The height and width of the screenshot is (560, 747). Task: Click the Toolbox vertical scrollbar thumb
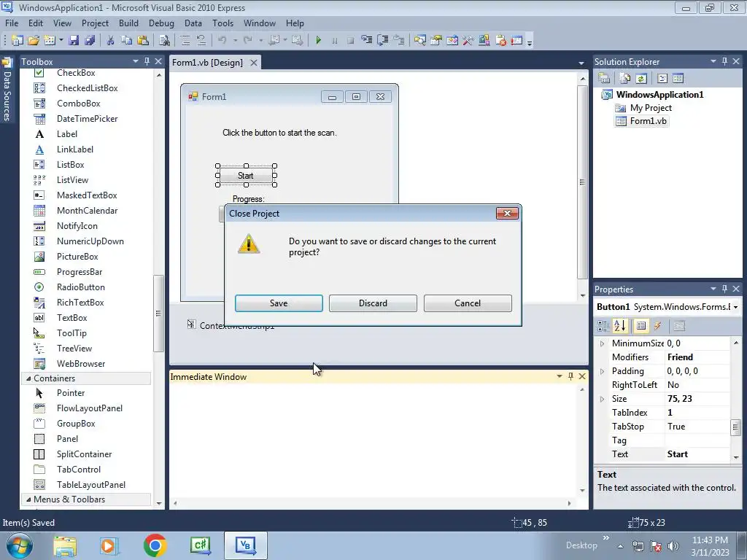(158, 314)
